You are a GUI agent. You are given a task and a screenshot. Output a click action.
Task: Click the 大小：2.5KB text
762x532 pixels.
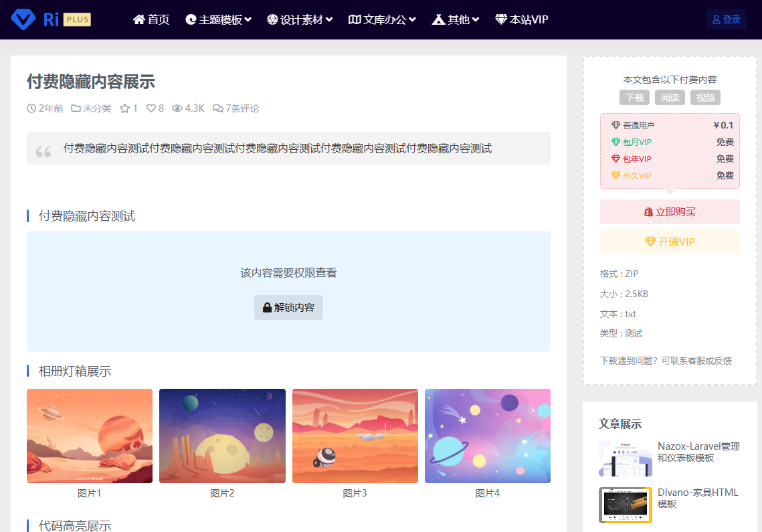[x=624, y=294]
